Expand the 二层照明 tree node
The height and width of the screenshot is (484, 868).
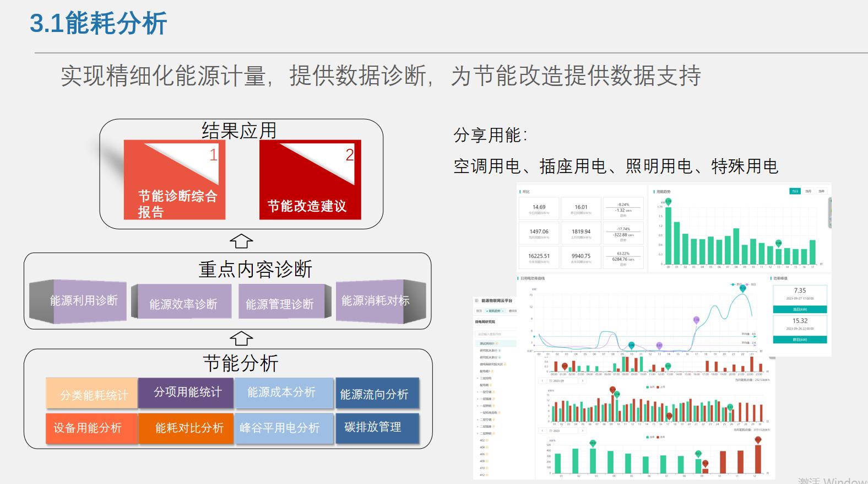pos(478,433)
